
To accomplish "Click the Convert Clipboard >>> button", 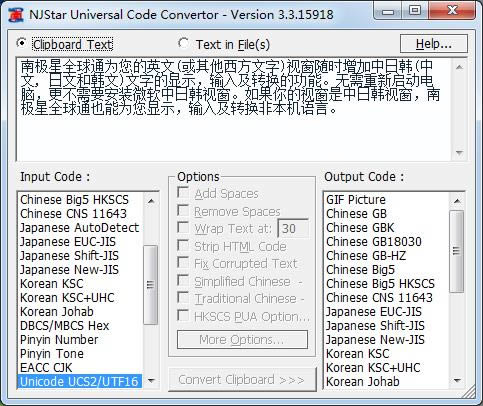I will 242,380.
